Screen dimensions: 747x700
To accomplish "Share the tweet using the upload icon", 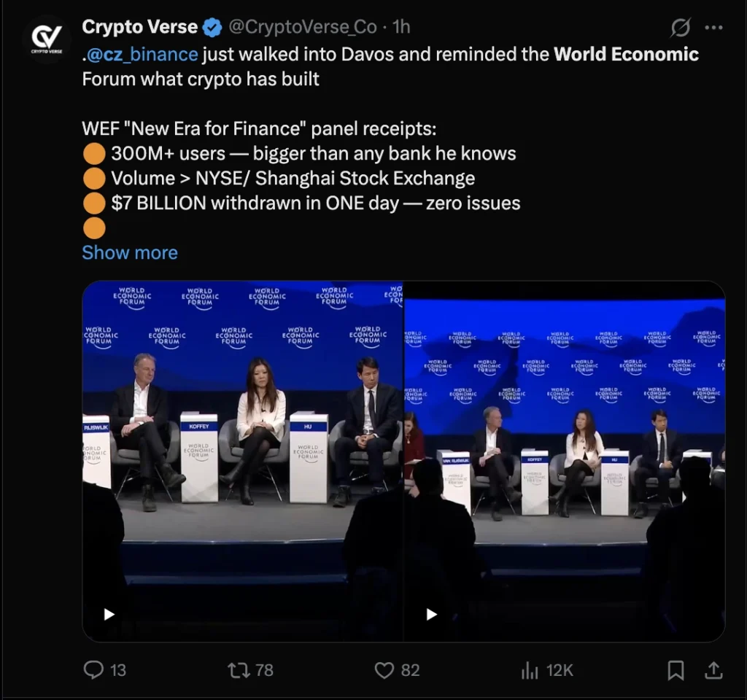I will 713,669.
